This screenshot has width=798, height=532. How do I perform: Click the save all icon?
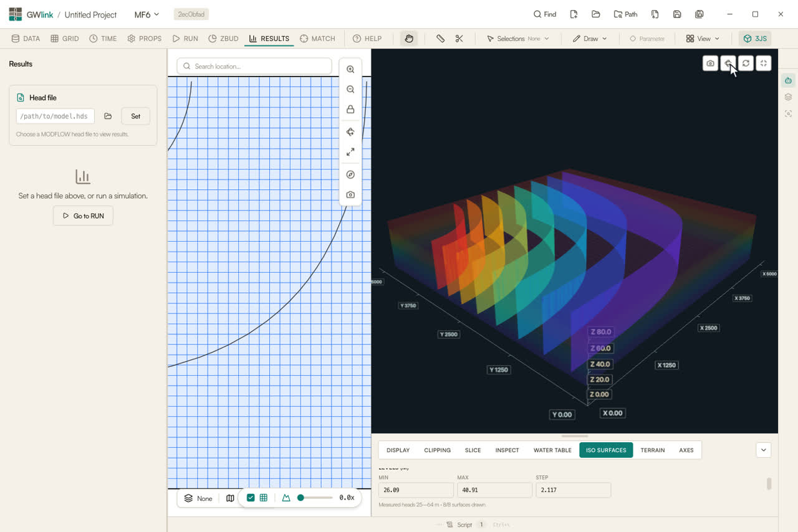coord(699,14)
